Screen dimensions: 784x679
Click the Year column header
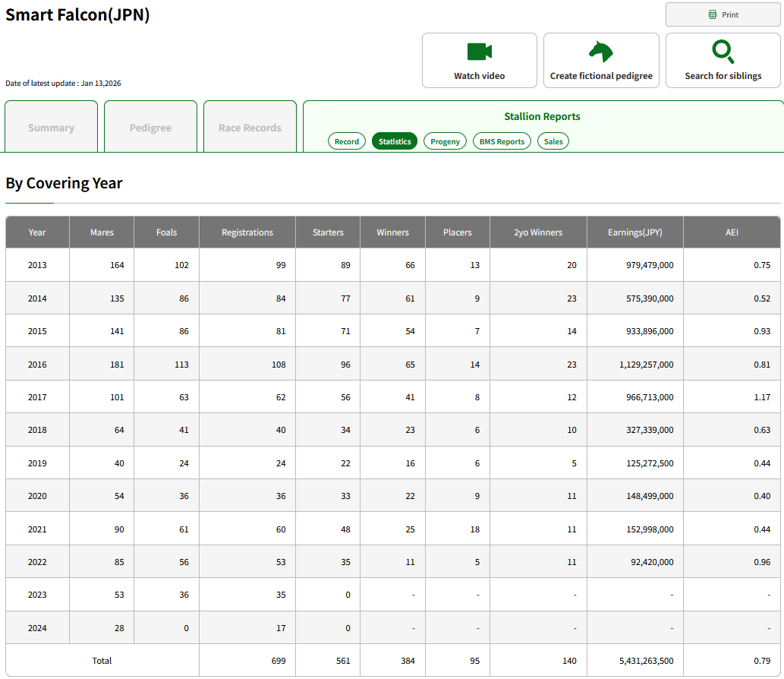37,232
